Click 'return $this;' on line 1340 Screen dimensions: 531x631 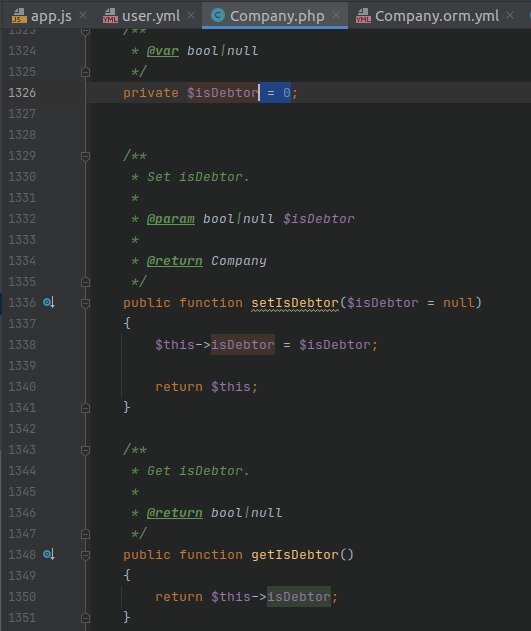206,387
